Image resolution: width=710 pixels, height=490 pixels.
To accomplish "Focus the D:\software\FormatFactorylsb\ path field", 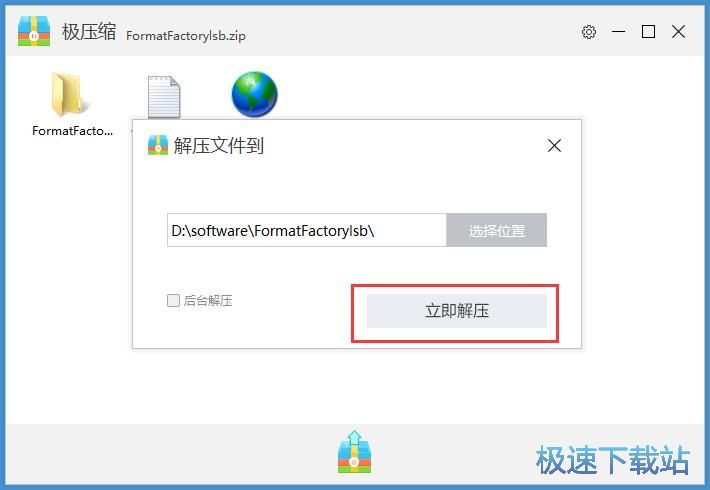I will pos(307,231).
